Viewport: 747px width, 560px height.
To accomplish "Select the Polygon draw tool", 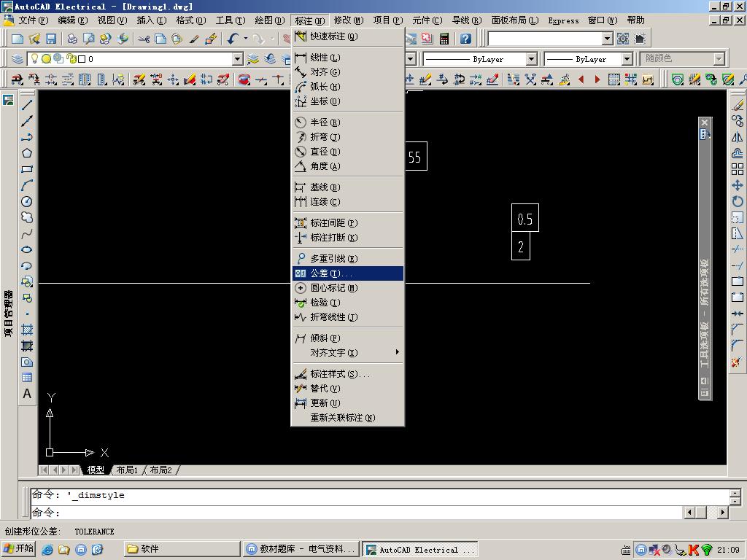I will [x=27, y=153].
